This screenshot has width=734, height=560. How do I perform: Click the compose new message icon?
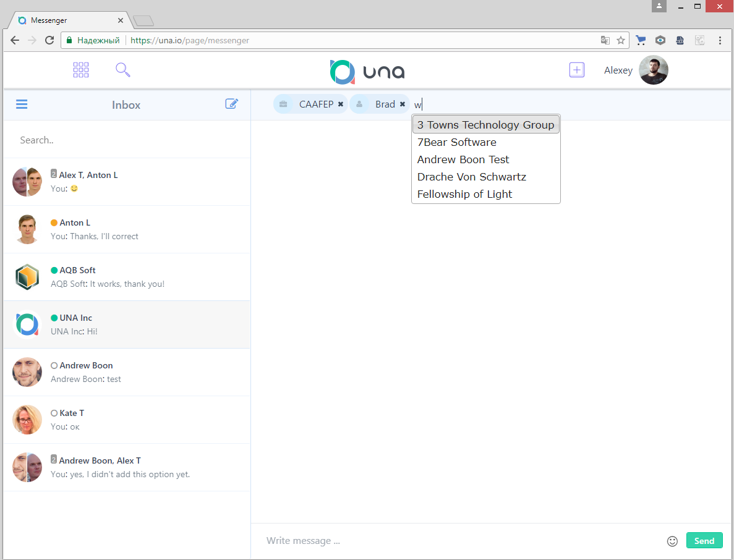pyautogui.click(x=231, y=104)
